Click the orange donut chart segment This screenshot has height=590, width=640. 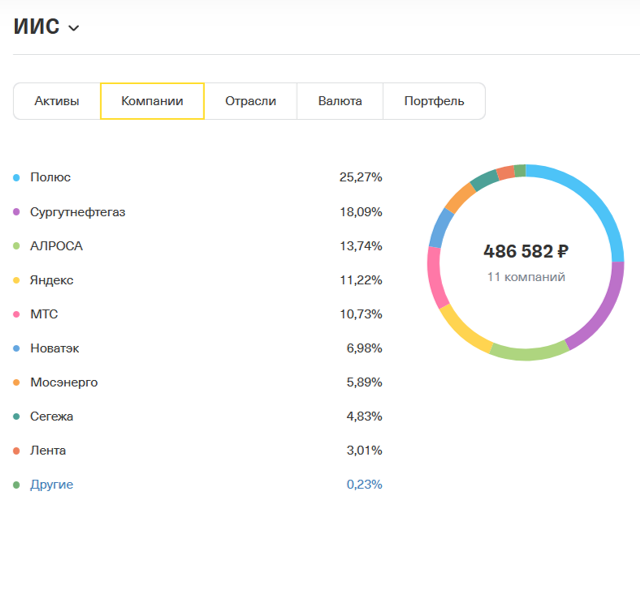pos(460,197)
